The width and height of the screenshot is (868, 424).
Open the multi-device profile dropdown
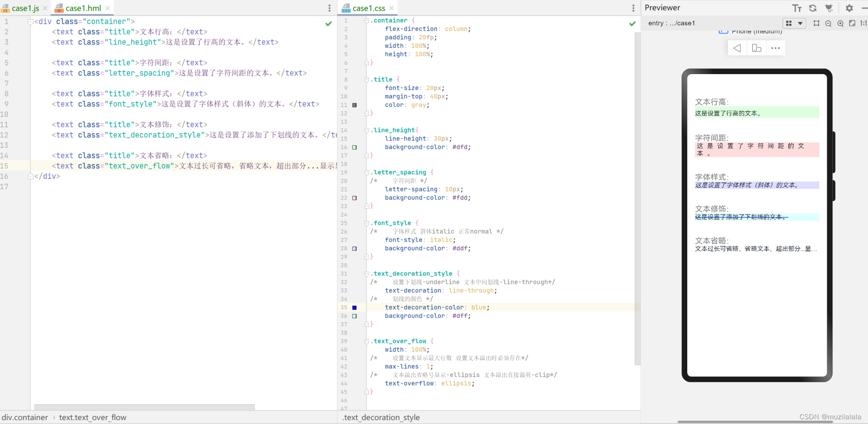click(794, 23)
